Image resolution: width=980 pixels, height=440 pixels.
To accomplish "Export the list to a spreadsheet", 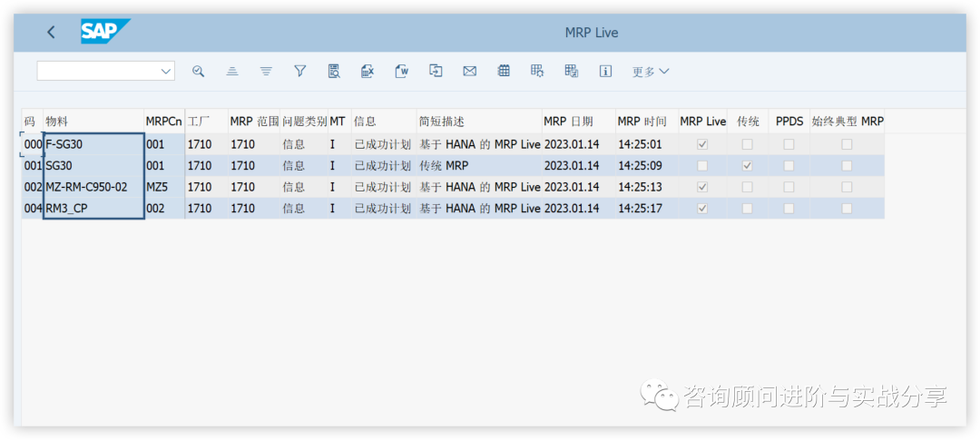I will 367,72.
